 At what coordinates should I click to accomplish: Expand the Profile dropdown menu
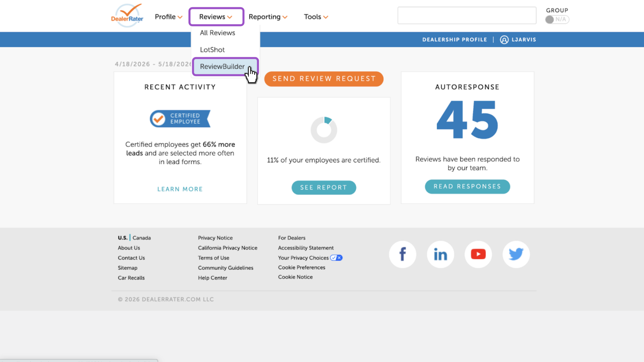(168, 17)
